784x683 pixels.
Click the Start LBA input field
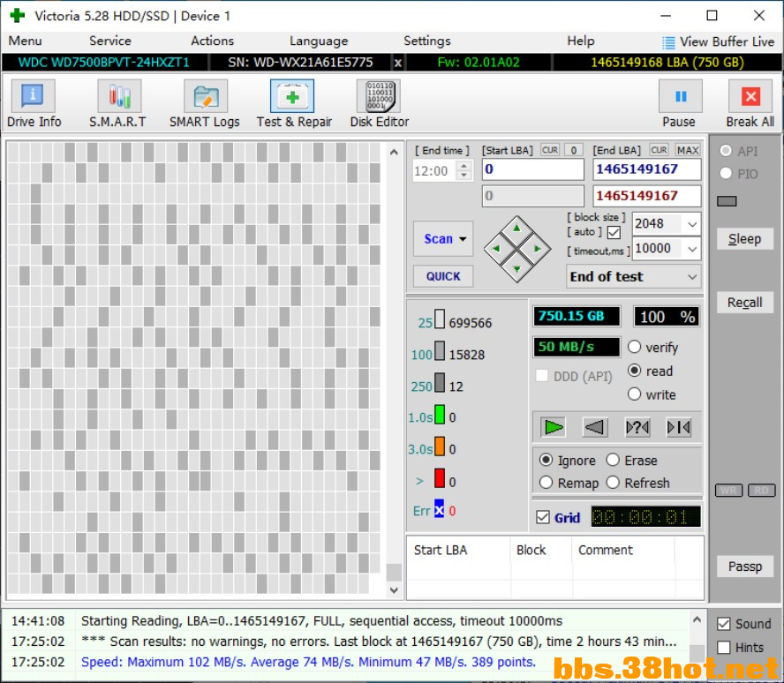click(532, 169)
